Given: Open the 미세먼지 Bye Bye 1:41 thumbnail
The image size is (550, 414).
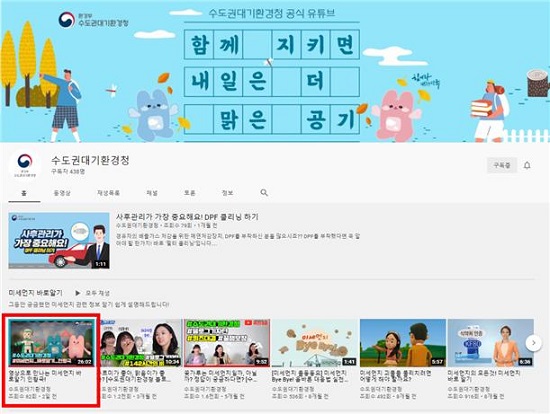Looking at the screenshot, I should [x=315, y=343].
